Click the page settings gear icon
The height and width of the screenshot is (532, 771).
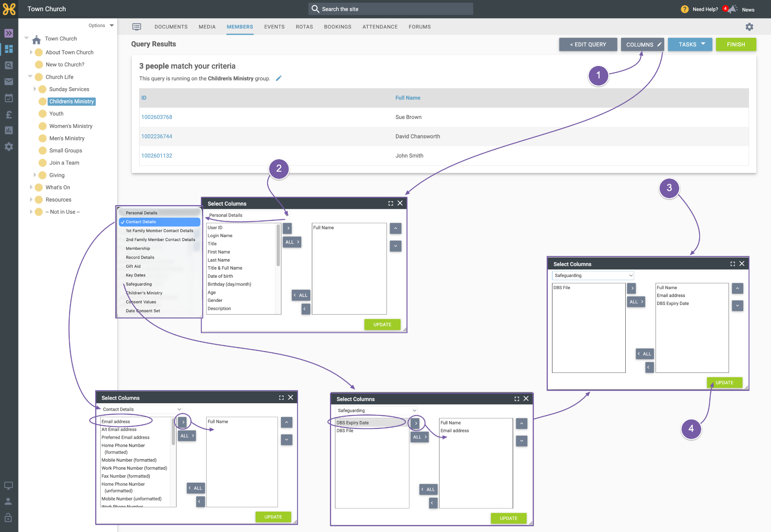(x=749, y=27)
